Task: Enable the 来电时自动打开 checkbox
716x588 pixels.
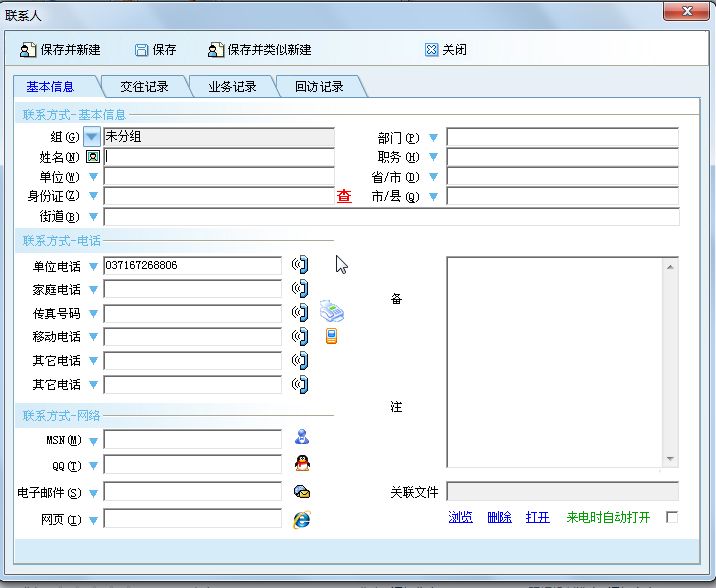Action: pos(672,517)
